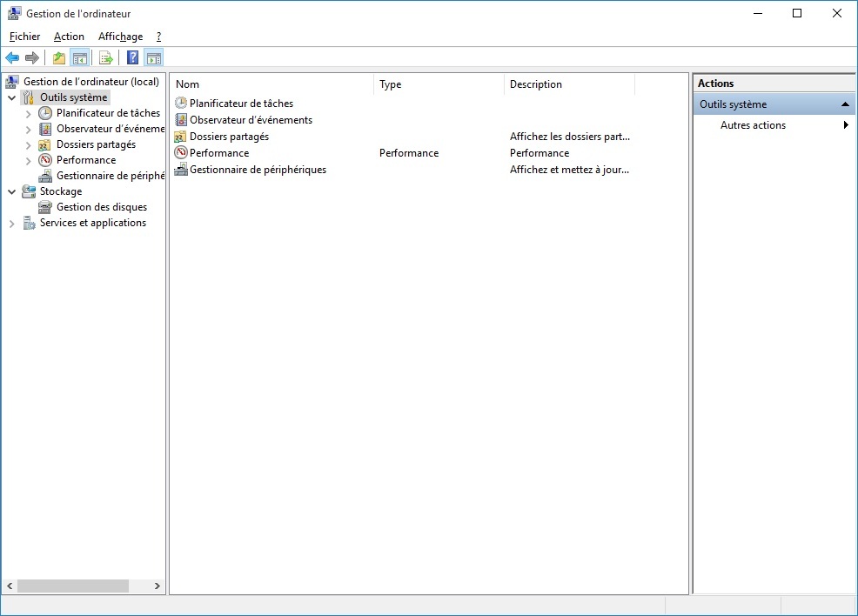Click the clock icon beside Planificateur in tree

45,113
